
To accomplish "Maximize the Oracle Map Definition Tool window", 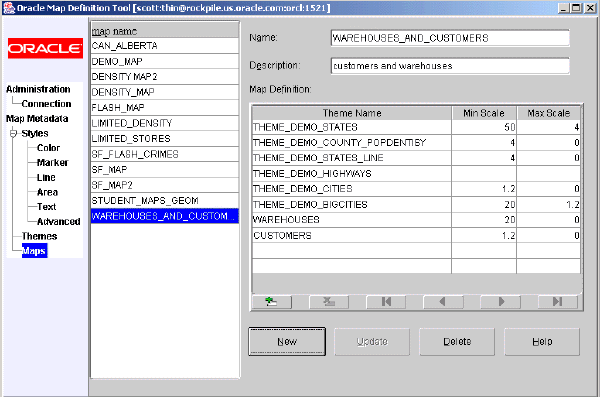I will tap(576, 8).
